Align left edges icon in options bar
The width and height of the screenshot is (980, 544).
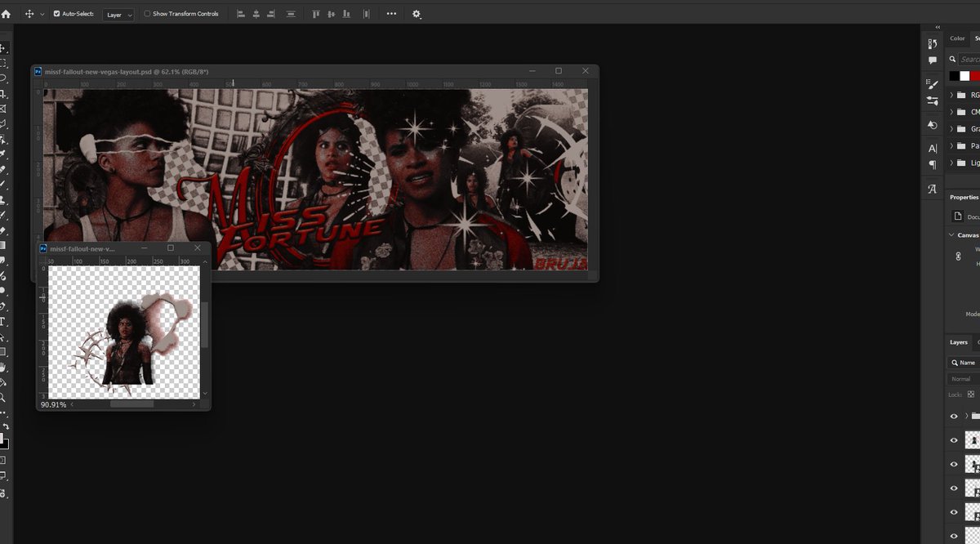coord(241,14)
